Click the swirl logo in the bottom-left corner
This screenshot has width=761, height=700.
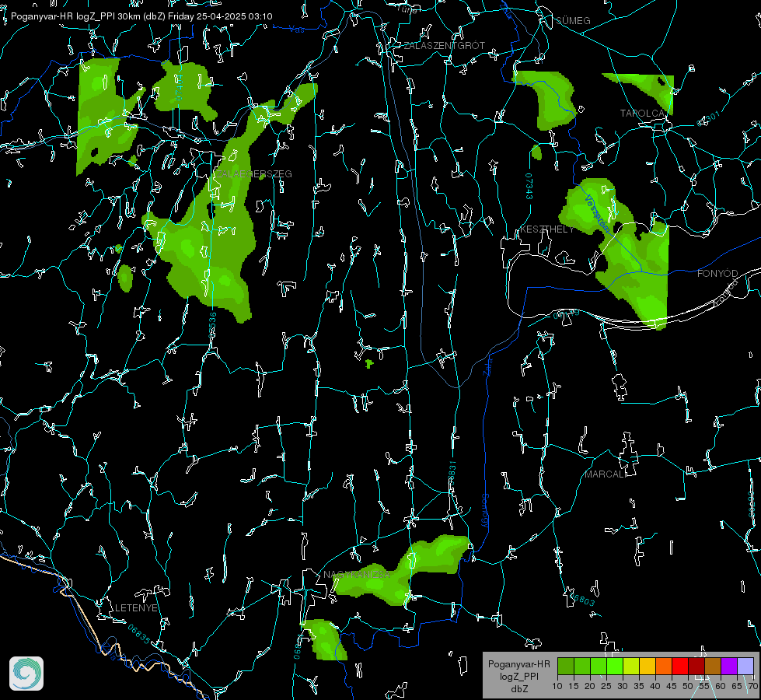26,674
